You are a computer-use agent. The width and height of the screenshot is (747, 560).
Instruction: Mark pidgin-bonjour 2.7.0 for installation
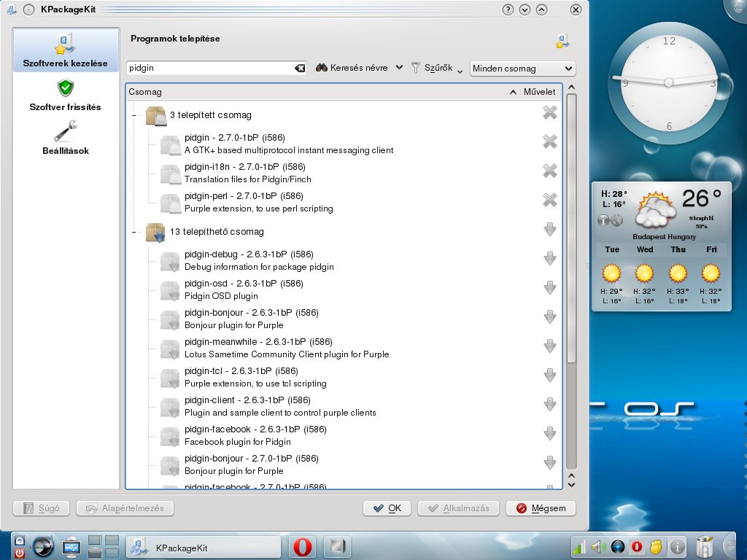coord(550,462)
